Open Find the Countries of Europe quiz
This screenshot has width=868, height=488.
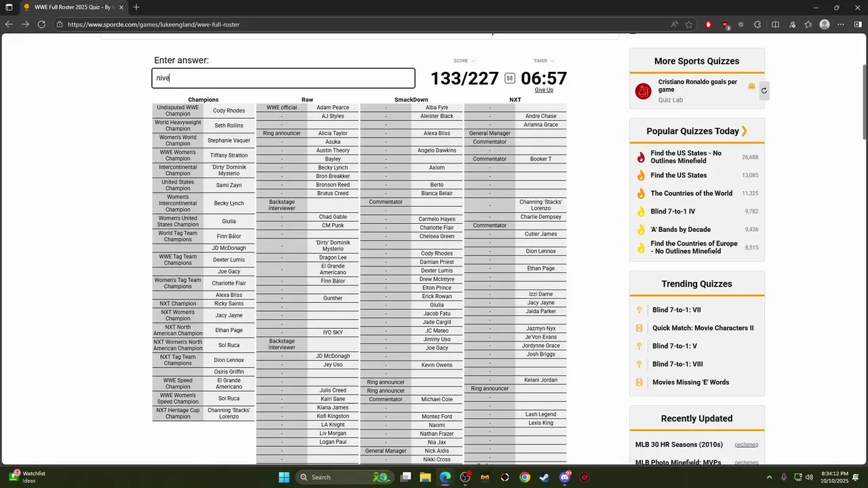(694, 247)
